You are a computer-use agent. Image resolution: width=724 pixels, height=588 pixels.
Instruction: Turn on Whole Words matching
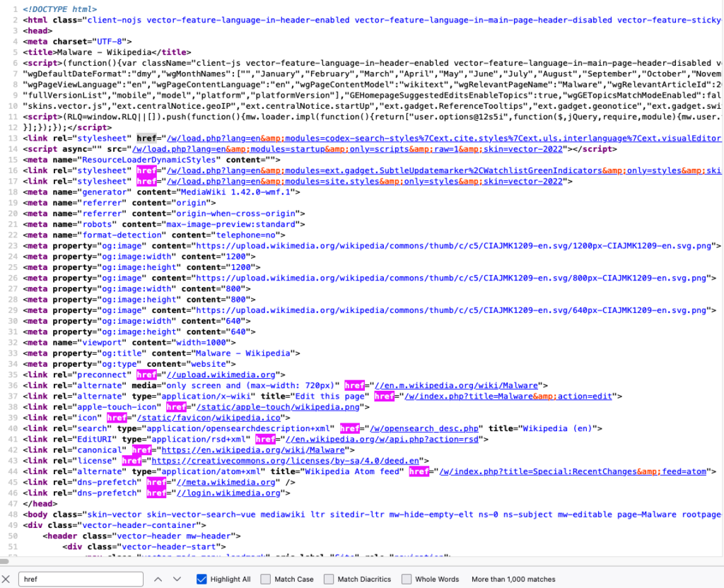click(x=407, y=579)
